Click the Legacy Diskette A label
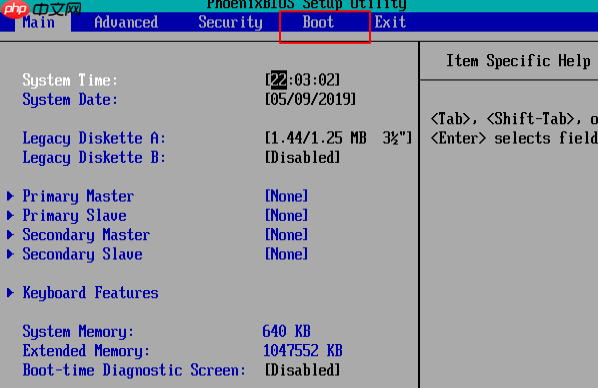This screenshot has width=598, height=388. click(x=94, y=138)
